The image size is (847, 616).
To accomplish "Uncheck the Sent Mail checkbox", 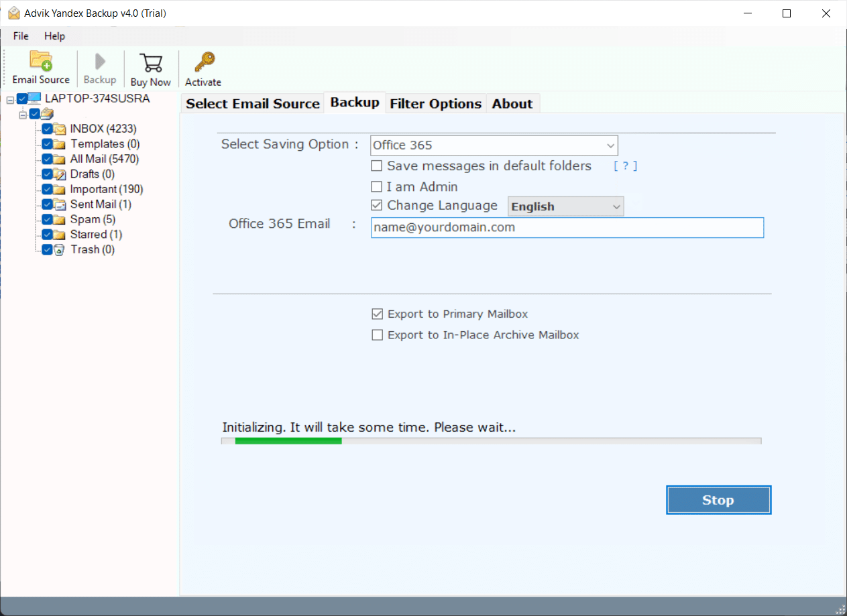I will tap(47, 204).
